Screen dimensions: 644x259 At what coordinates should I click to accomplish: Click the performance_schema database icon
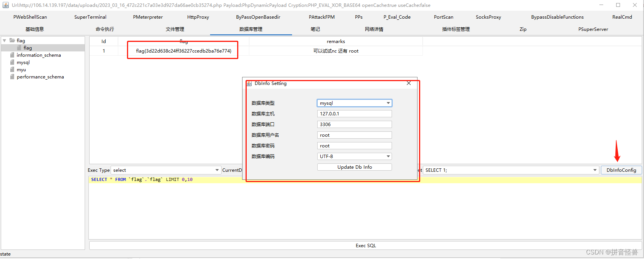[x=12, y=77]
